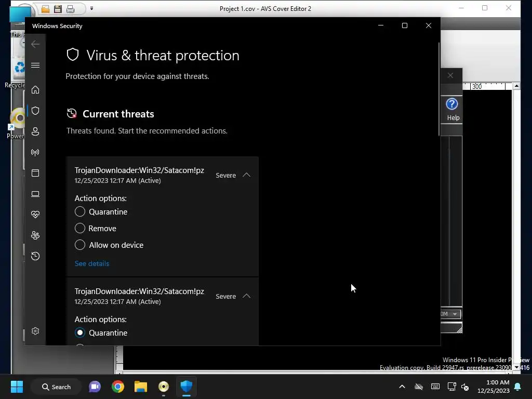This screenshot has width=532, height=399.
Task: Click the touch keyboard tray icon
Action: coord(435,387)
